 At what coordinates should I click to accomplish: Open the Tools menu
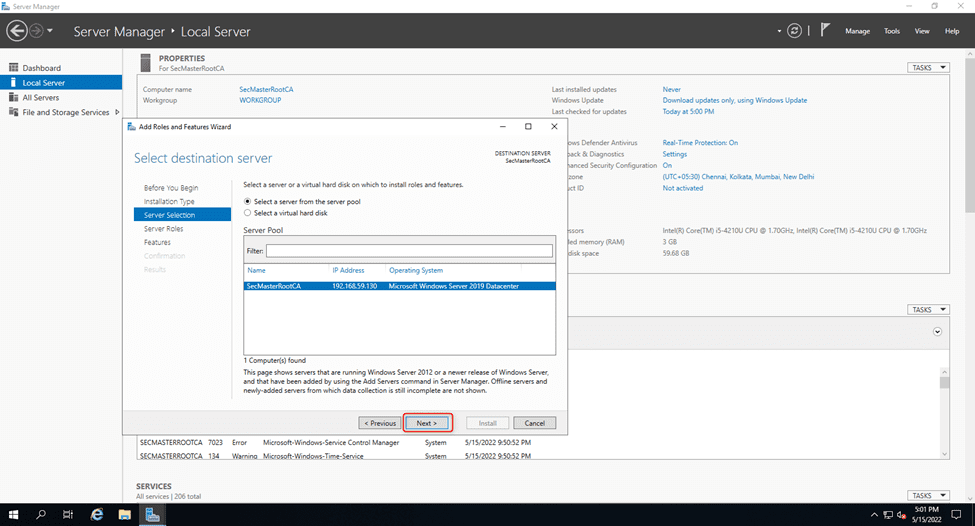pyautogui.click(x=892, y=31)
